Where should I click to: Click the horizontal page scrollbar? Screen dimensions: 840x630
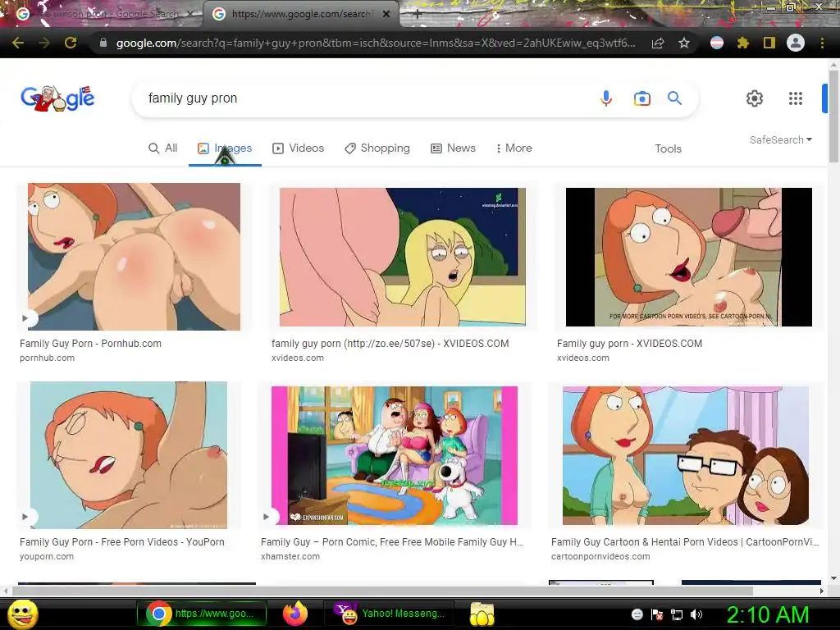[382, 591]
